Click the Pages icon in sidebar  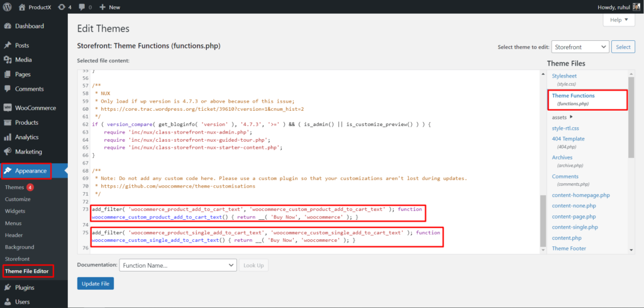(8, 74)
